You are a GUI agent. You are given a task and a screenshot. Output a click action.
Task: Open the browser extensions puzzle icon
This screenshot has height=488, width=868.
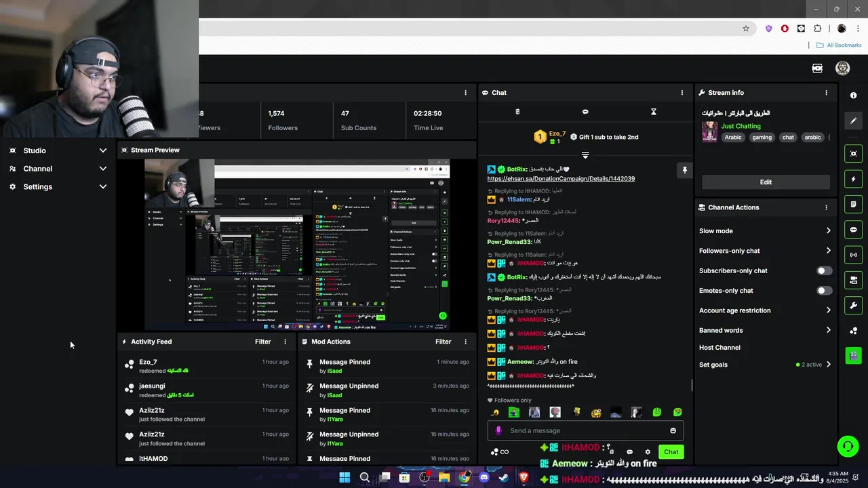coord(818,28)
